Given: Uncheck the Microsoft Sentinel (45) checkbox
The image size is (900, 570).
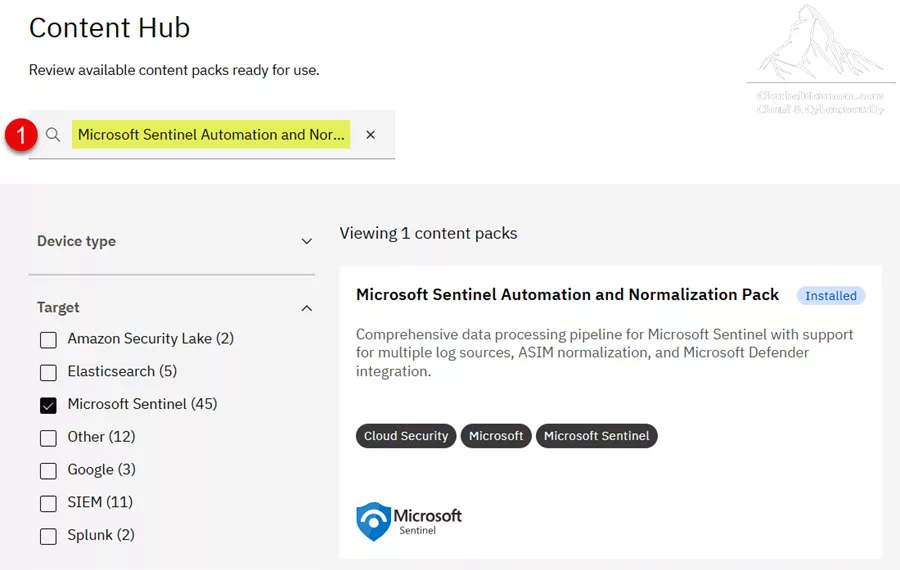Looking at the screenshot, I should (x=48, y=405).
